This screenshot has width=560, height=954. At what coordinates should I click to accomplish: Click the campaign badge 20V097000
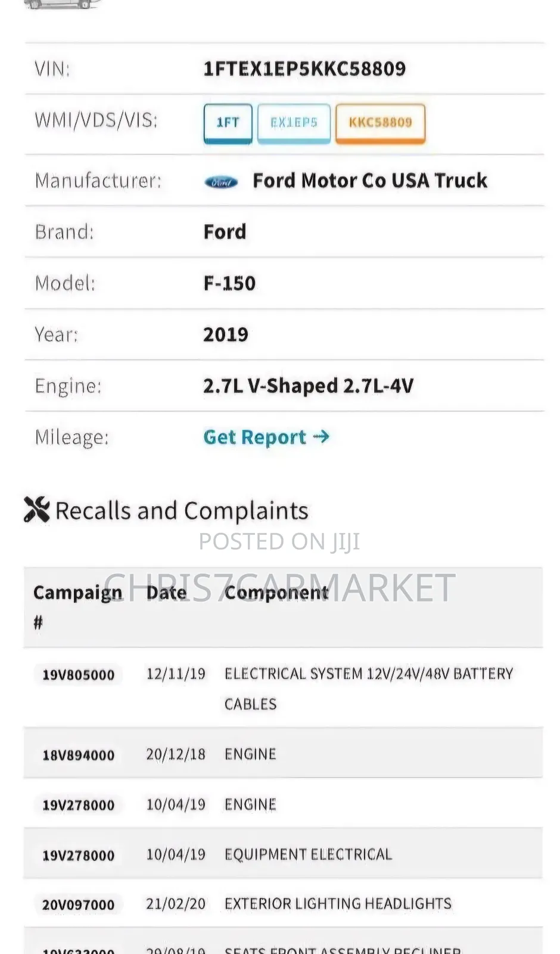click(77, 905)
